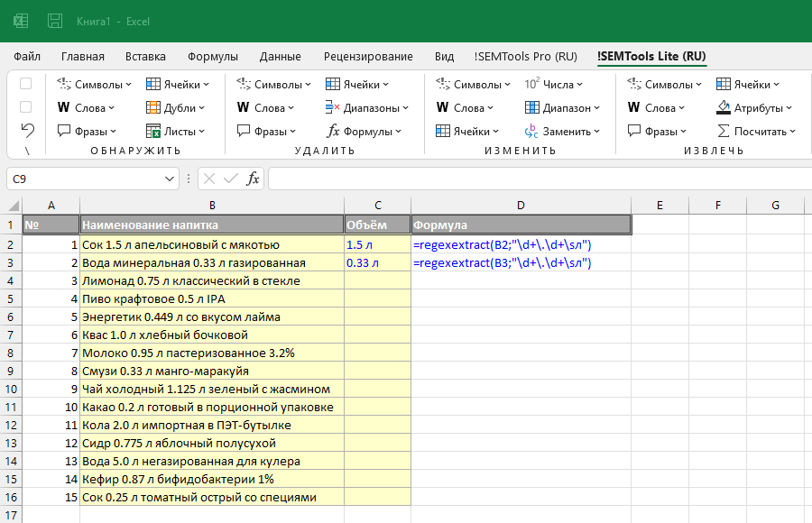Save the workbook with the floppy disk icon
The image size is (812, 523).
pyautogui.click(x=55, y=21)
